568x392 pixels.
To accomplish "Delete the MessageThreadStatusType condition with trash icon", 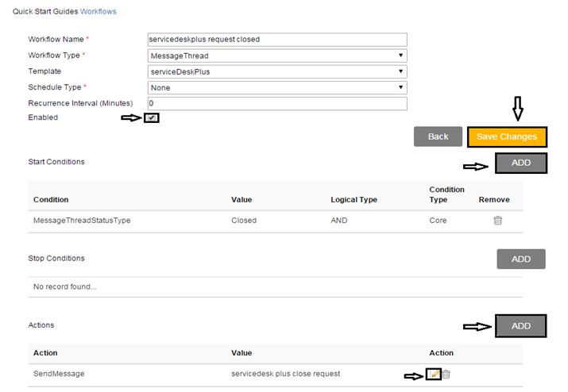I will coord(497,221).
